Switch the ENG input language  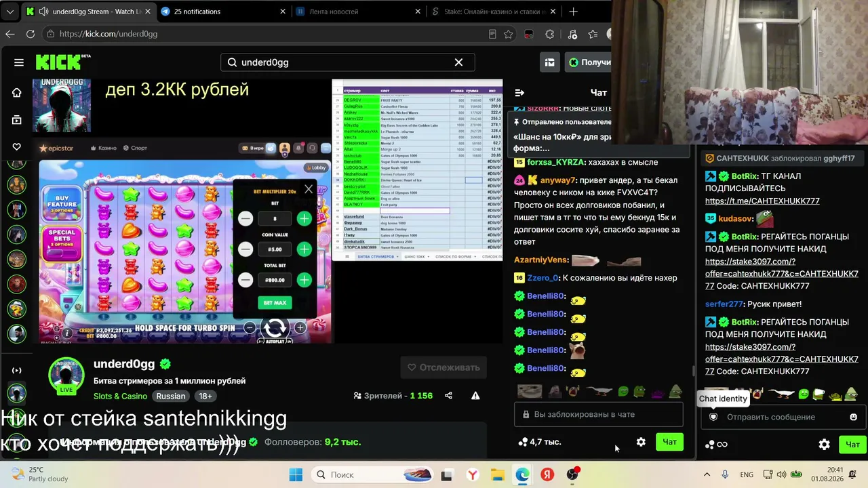click(x=747, y=474)
